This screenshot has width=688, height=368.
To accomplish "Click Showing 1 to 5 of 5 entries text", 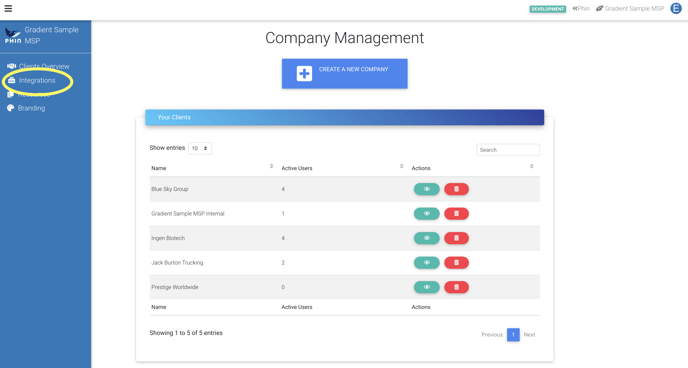I will tap(186, 333).
